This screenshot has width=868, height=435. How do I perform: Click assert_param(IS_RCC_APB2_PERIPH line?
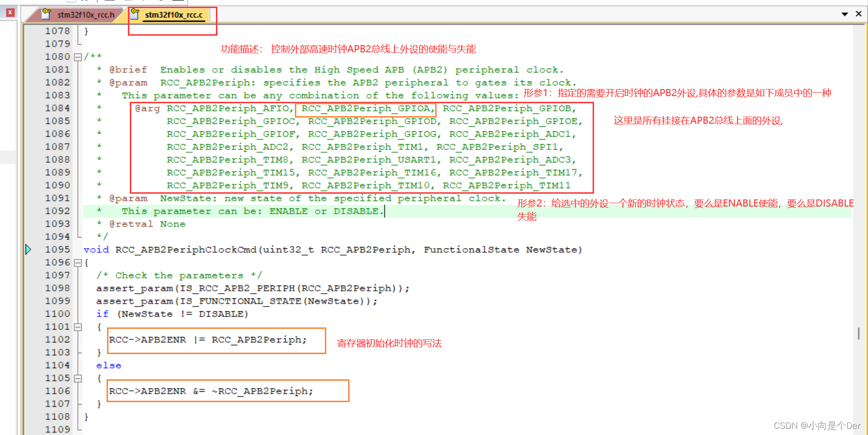click(x=253, y=288)
